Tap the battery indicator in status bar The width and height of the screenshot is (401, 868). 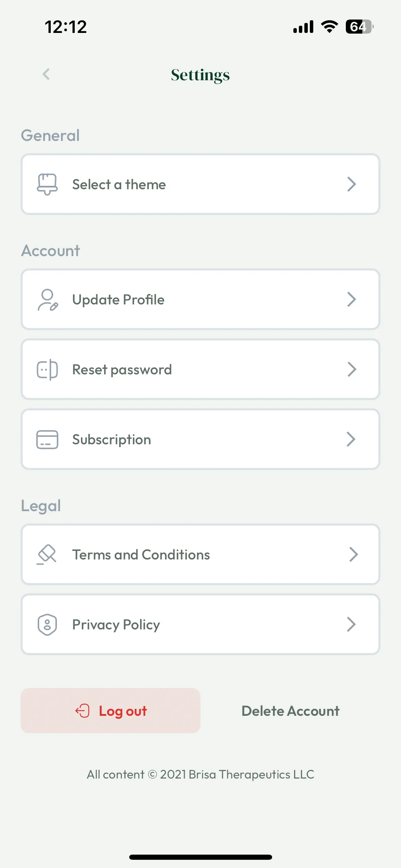(x=360, y=27)
